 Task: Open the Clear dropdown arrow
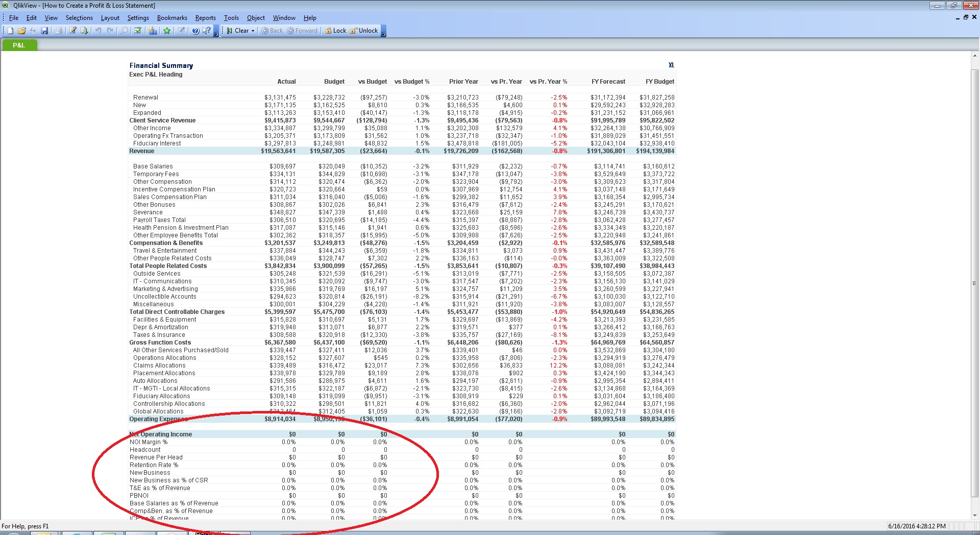pyautogui.click(x=252, y=30)
